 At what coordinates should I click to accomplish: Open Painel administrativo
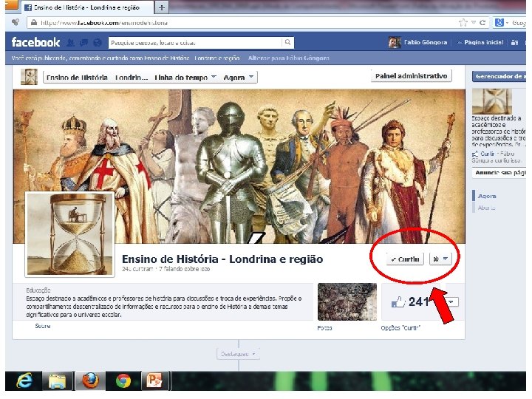click(412, 76)
